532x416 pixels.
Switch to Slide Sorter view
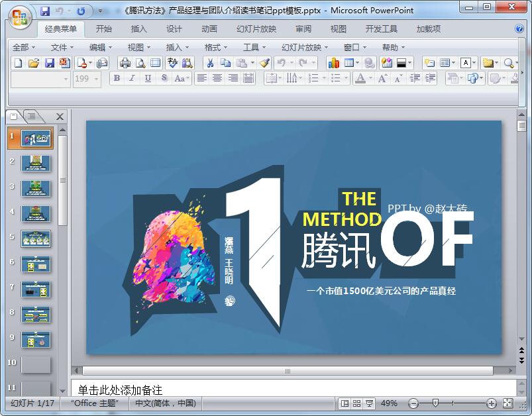tap(356, 403)
